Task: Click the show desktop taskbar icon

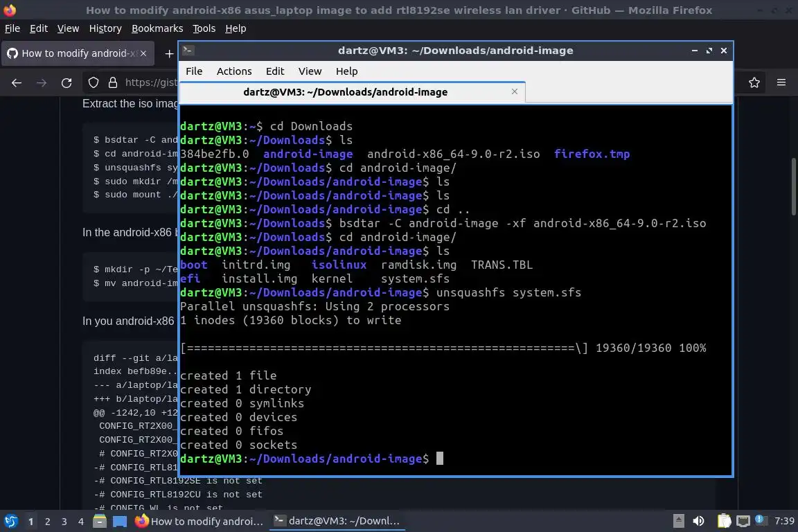Action: point(120,522)
